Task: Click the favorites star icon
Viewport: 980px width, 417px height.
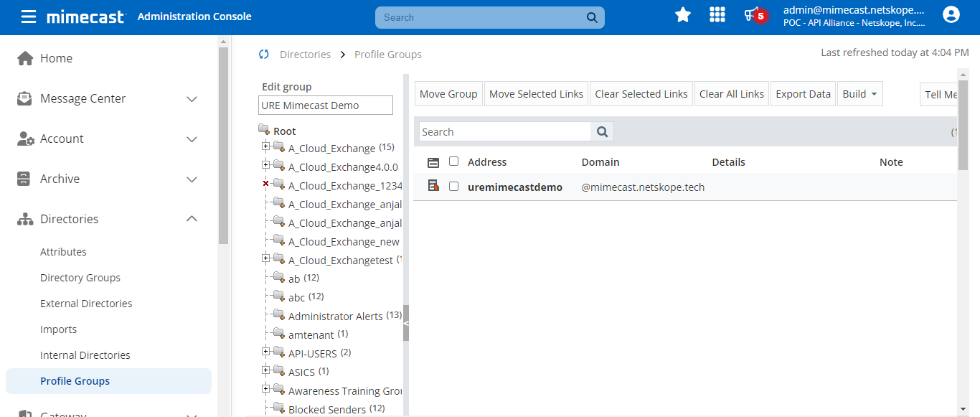Action: coord(683,15)
